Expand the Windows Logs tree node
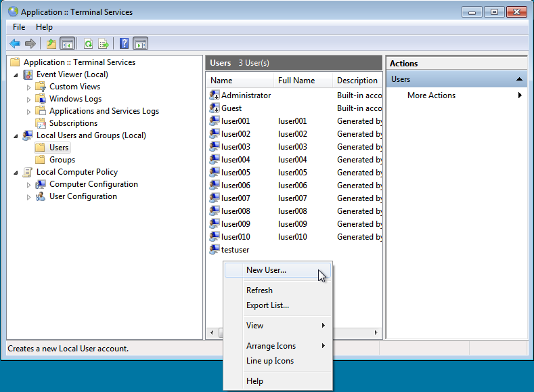Image resolution: width=534 pixels, height=392 pixels. pos(28,100)
